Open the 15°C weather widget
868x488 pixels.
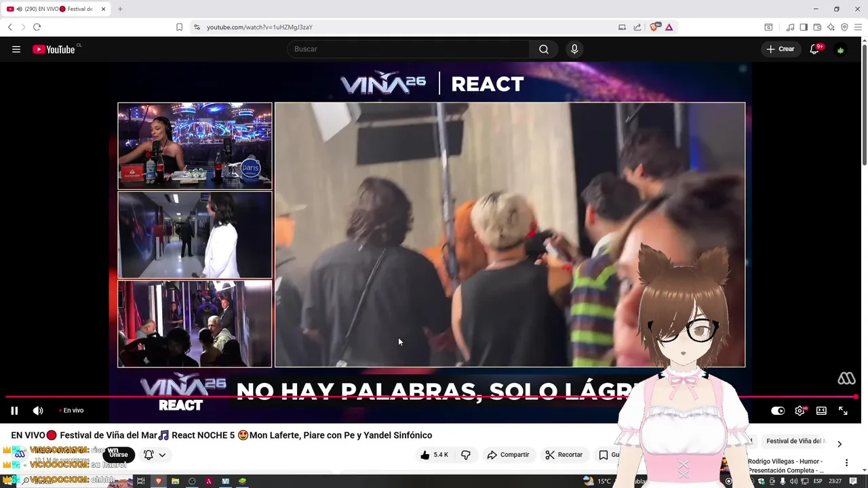(x=597, y=481)
